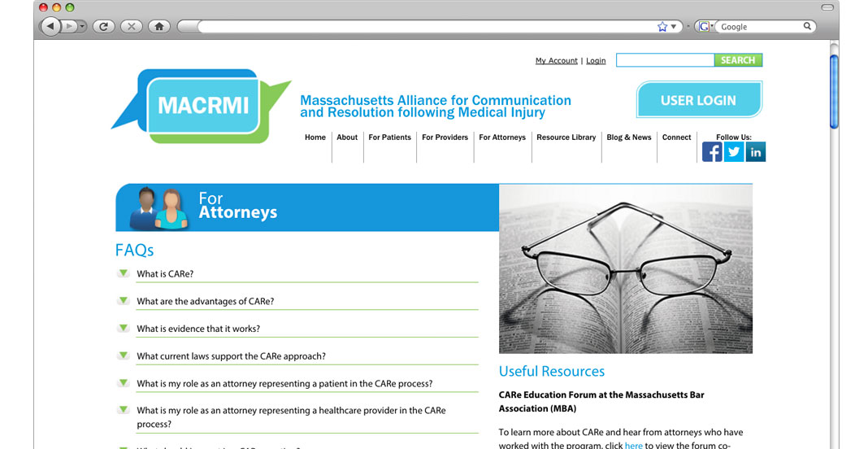Screen dimensions: 868x449
Task: Open the Connect menu item
Action: pos(676,137)
